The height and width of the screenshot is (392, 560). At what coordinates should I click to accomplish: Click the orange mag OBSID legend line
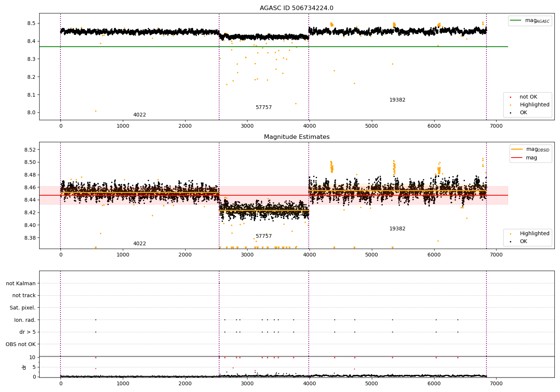517,149
